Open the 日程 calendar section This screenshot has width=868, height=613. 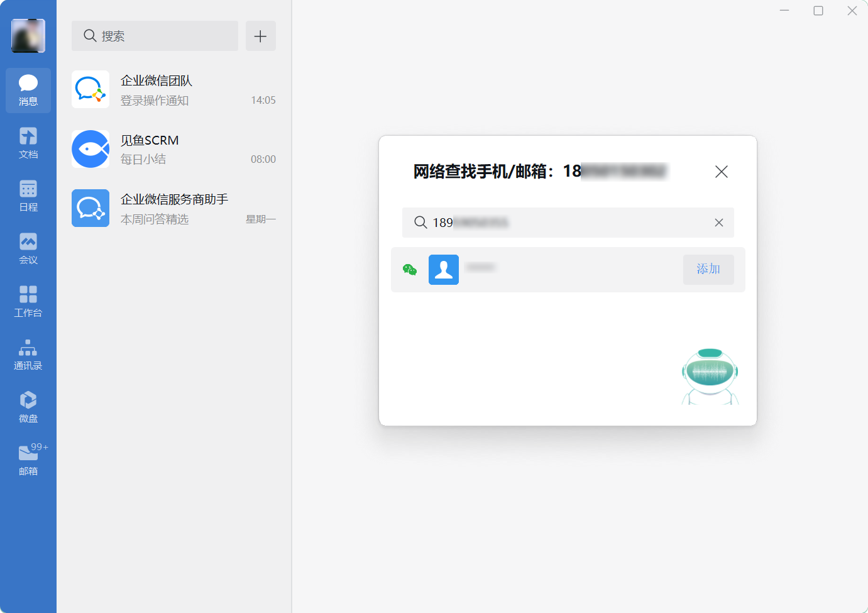(28, 196)
